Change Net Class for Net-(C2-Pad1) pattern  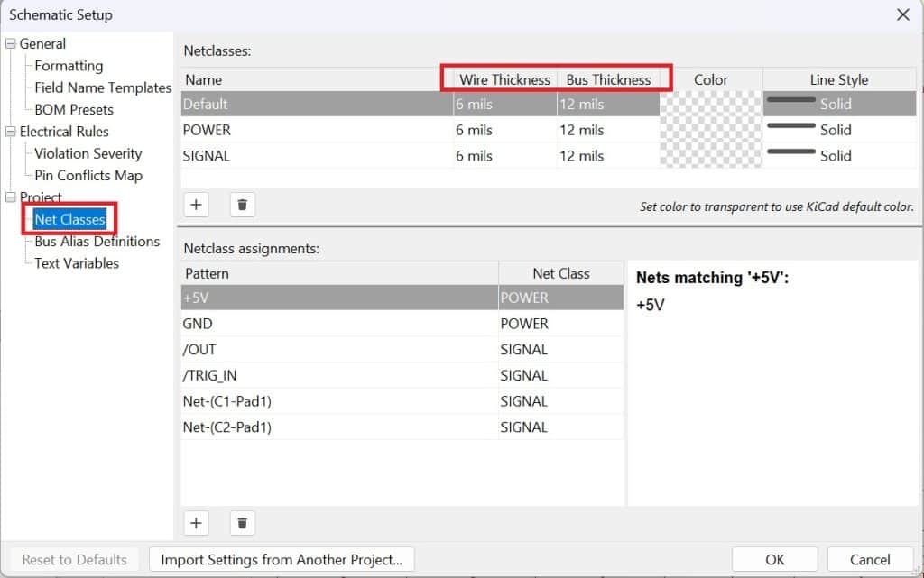[x=561, y=427]
